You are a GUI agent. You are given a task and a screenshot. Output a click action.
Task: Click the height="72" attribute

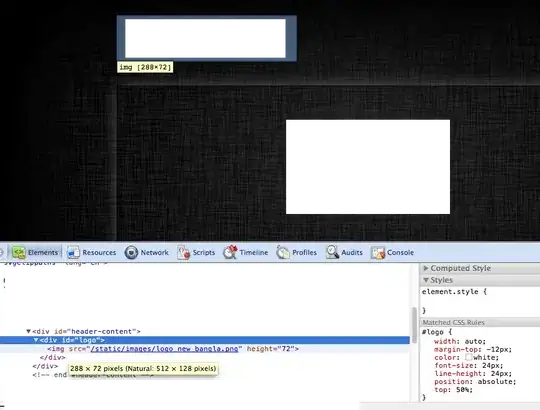[x=270, y=349]
